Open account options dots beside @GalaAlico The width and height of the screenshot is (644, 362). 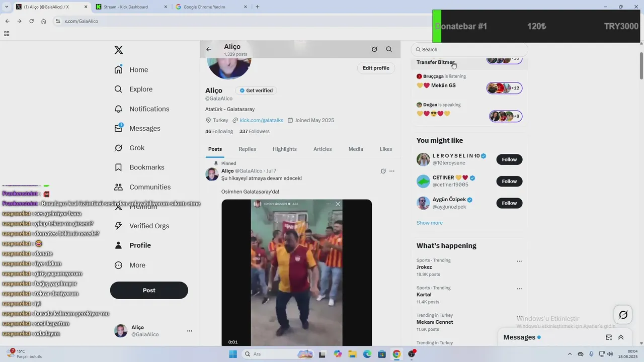coord(190,331)
